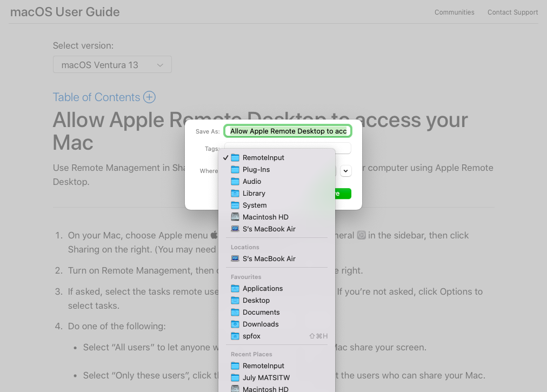Open the Table of Contents link
The width and height of the screenshot is (547, 392).
(96, 97)
